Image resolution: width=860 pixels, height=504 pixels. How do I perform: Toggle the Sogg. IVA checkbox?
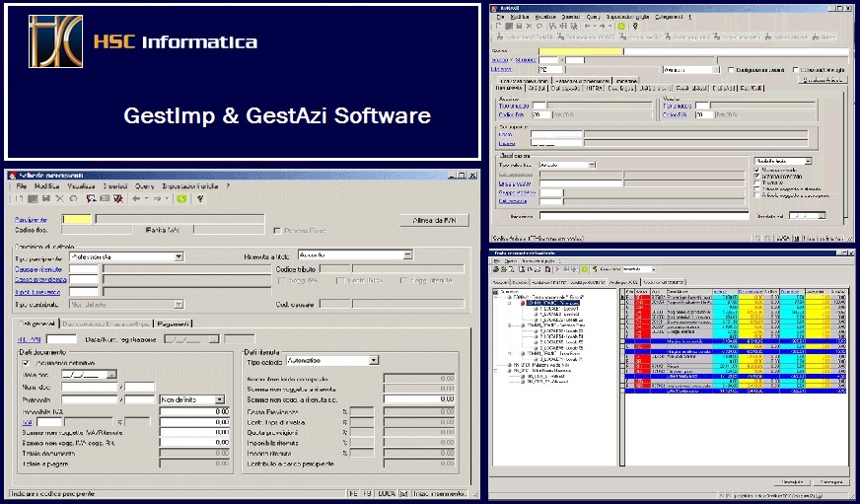[x=282, y=280]
